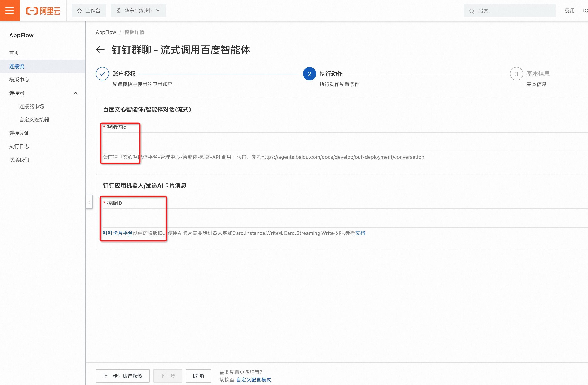Open the hamburger main menu
588x385 pixels.
click(x=10, y=10)
